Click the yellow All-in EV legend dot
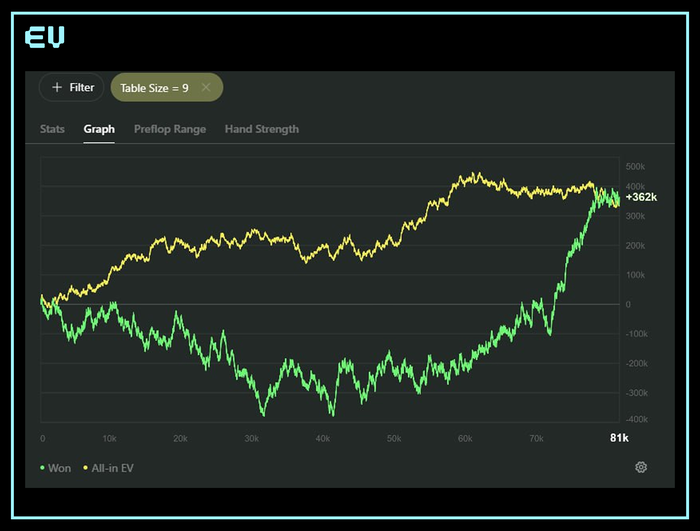The height and width of the screenshot is (531, 700). [85, 468]
